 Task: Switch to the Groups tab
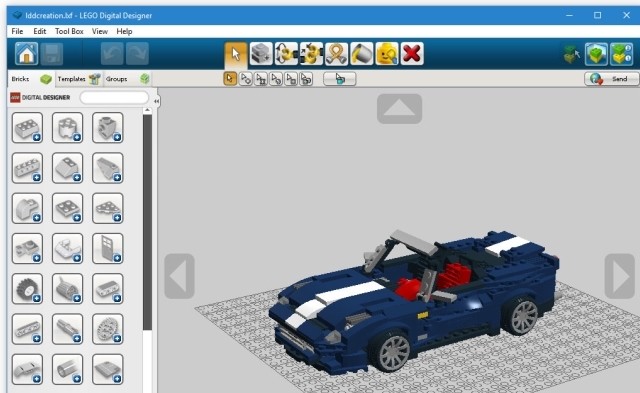[127, 79]
